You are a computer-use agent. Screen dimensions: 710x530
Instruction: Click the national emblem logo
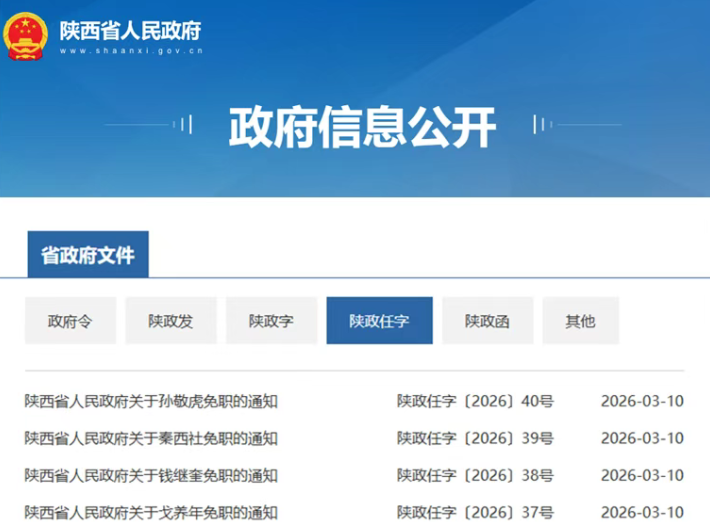coord(27,37)
